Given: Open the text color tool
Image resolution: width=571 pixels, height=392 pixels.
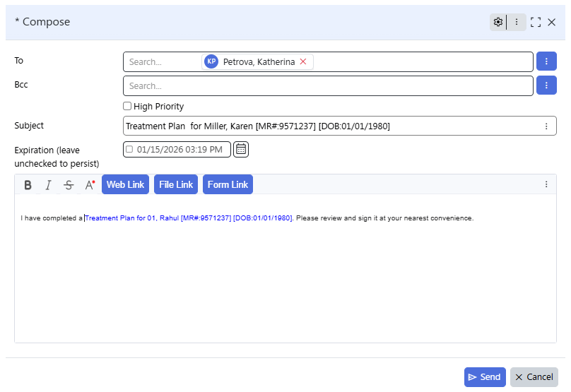Looking at the screenshot, I should click(x=90, y=185).
